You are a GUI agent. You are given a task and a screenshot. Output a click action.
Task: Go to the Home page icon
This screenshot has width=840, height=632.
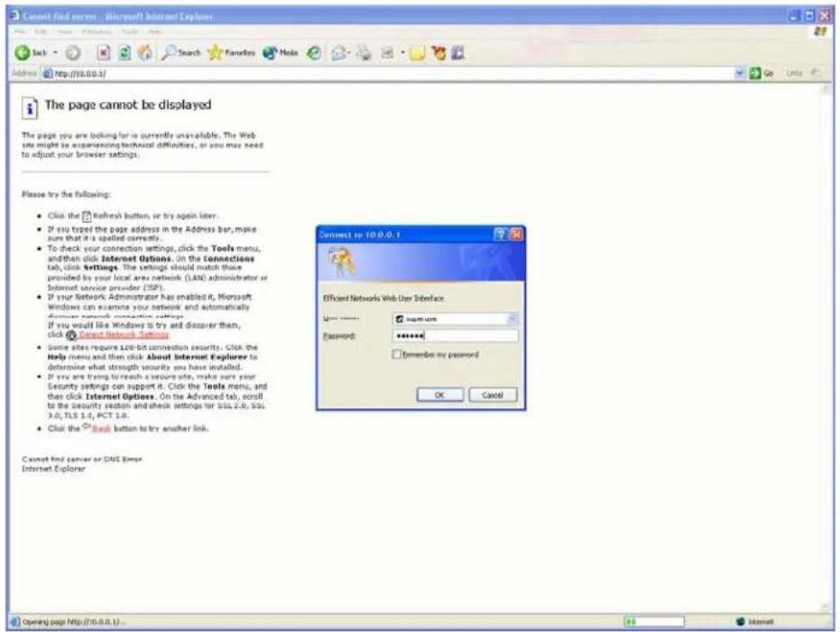[x=144, y=52]
